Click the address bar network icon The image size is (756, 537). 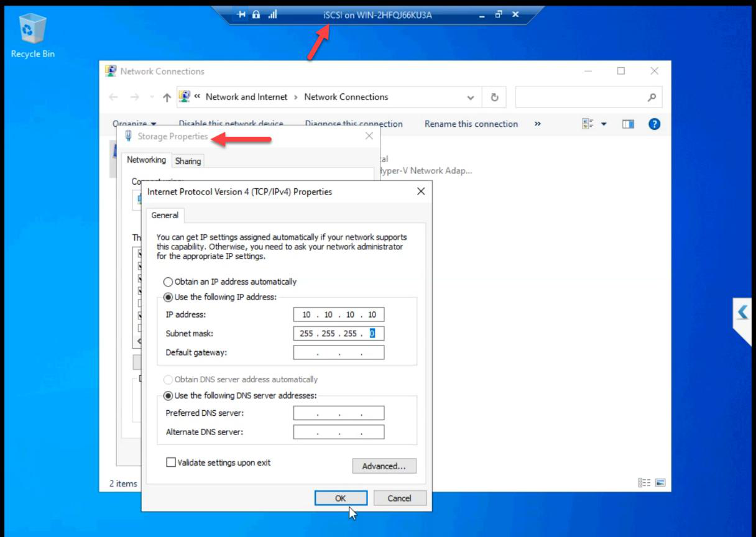(x=184, y=96)
